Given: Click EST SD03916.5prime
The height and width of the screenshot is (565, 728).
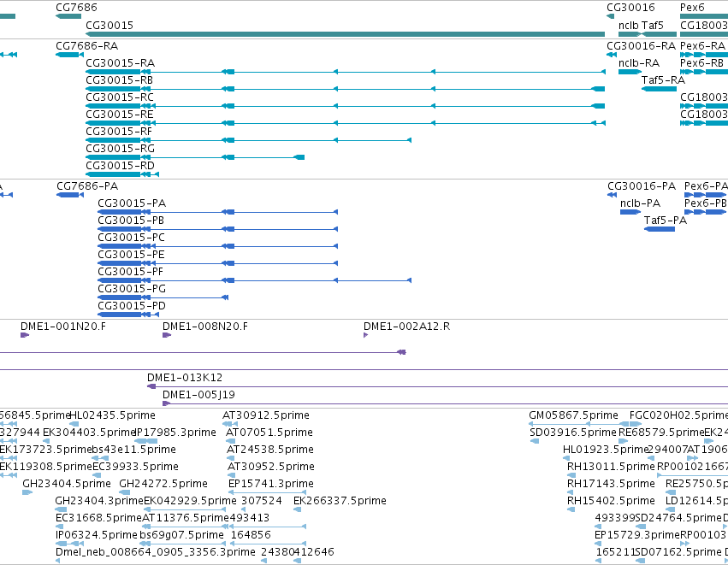Looking at the screenshot, I should pos(573,433).
